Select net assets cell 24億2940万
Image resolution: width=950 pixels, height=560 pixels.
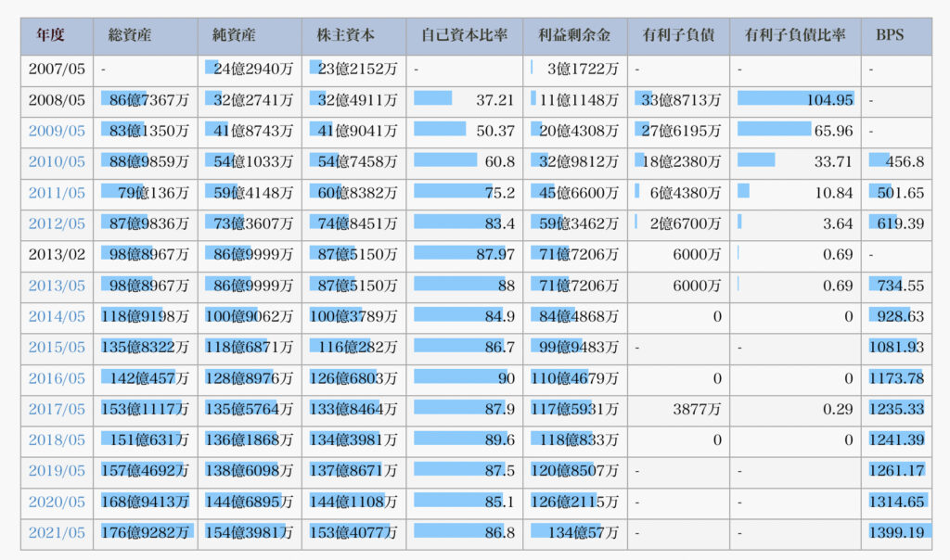click(x=250, y=69)
